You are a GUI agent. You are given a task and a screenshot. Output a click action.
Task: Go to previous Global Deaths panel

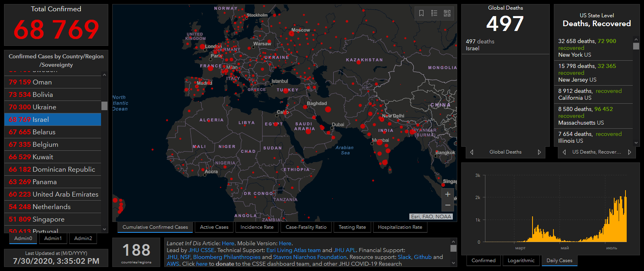tap(472, 152)
